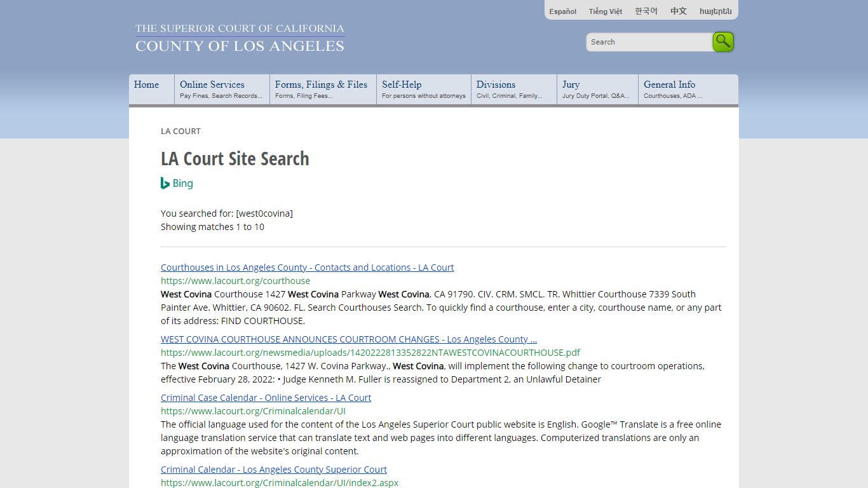The height and width of the screenshot is (488, 868).
Task: Switch language to Armenian հայերեն
Action: point(715,11)
